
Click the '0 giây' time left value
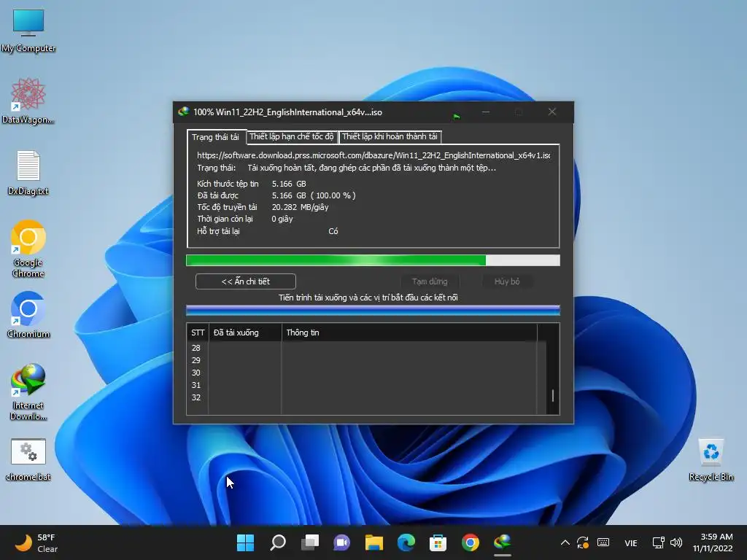tap(282, 219)
